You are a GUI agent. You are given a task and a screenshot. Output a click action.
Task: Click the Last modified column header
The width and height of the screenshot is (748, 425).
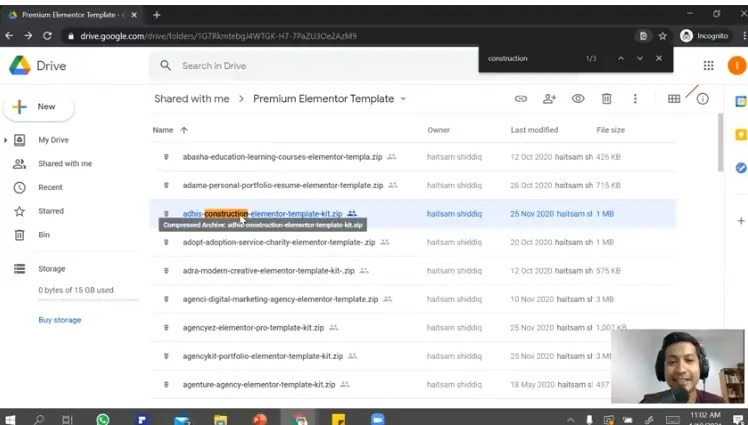[534, 130]
